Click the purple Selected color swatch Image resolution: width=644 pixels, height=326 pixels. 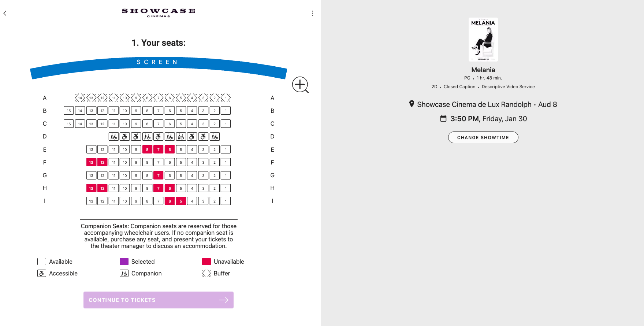click(x=124, y=262)
